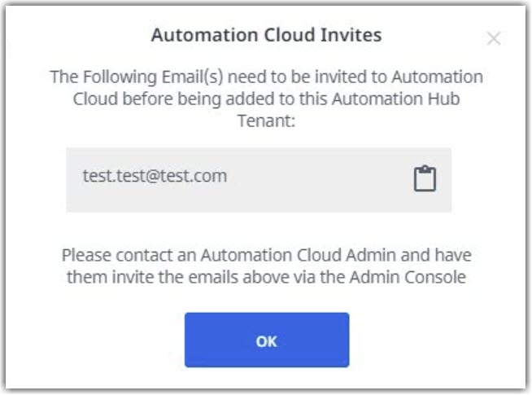Click 'The Following Email(s)' opening text

137,77
